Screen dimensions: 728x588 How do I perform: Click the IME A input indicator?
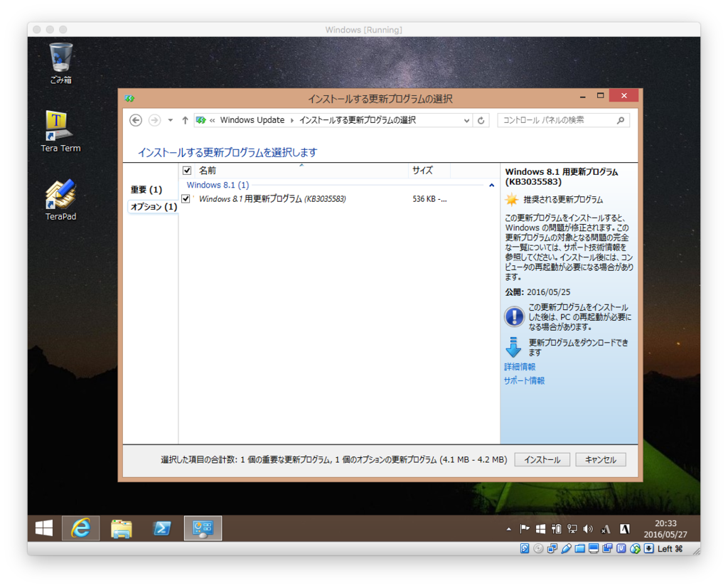tap(625, 528)
